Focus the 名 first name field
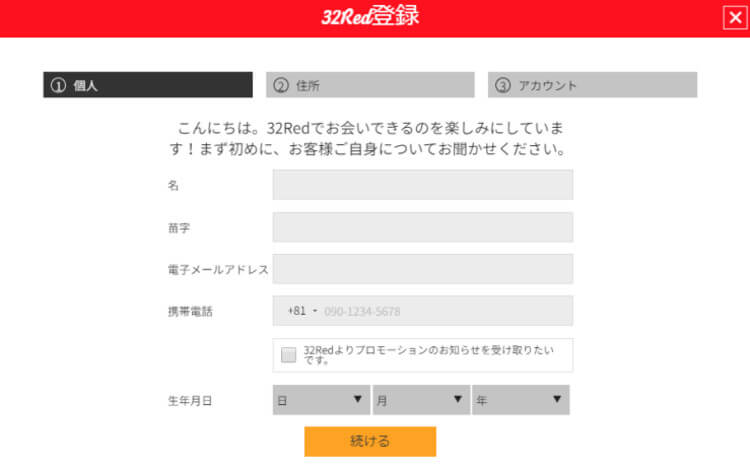 pyautogui.click(x=423, y=185)
